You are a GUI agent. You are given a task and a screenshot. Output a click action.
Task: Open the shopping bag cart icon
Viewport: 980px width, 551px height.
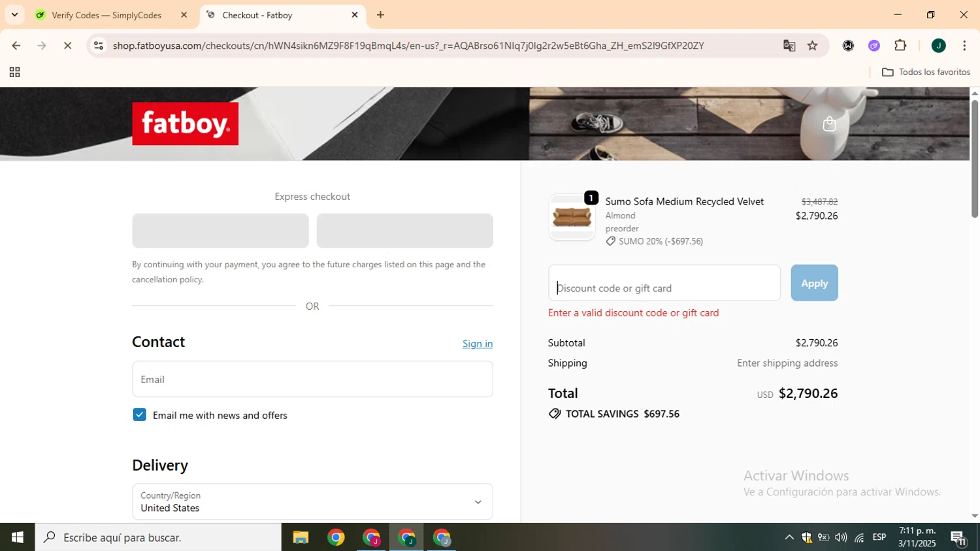(829, 124)
